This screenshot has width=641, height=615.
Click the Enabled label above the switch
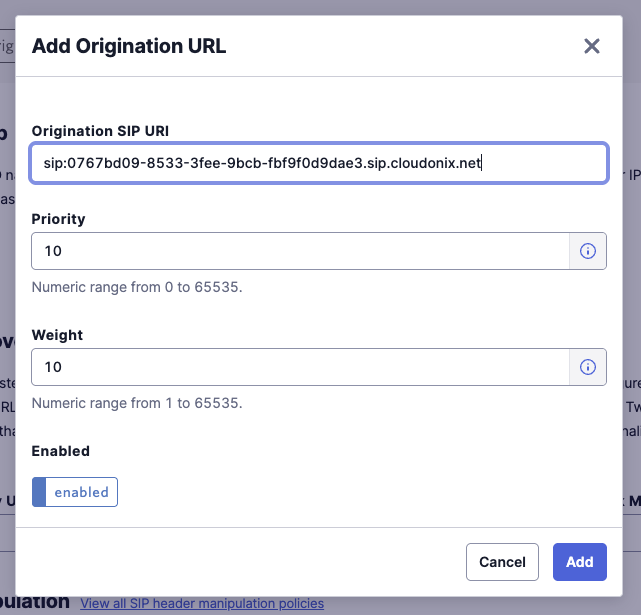[x=60, y=451]
